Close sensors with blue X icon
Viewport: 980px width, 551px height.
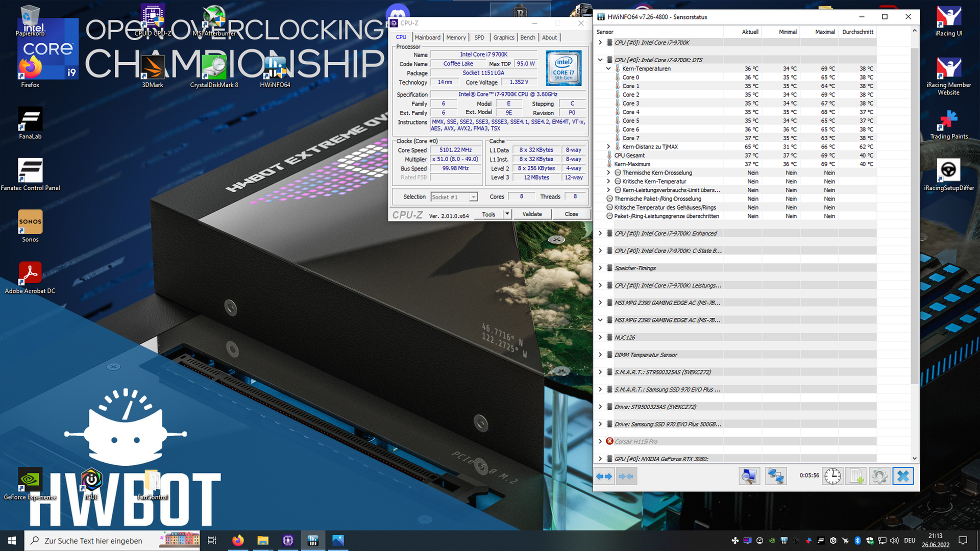[903, 476]
